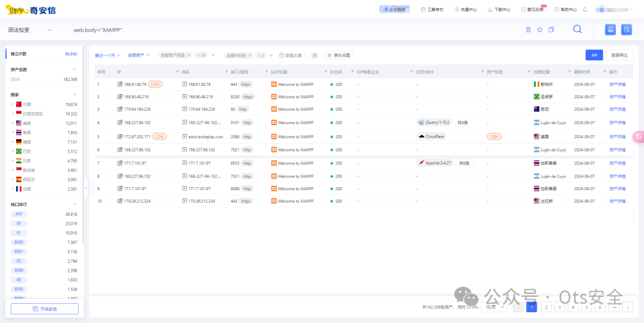Toggle the 数据去重 switch
Viewport: 644px width, 323px height.
pos(311,55)
